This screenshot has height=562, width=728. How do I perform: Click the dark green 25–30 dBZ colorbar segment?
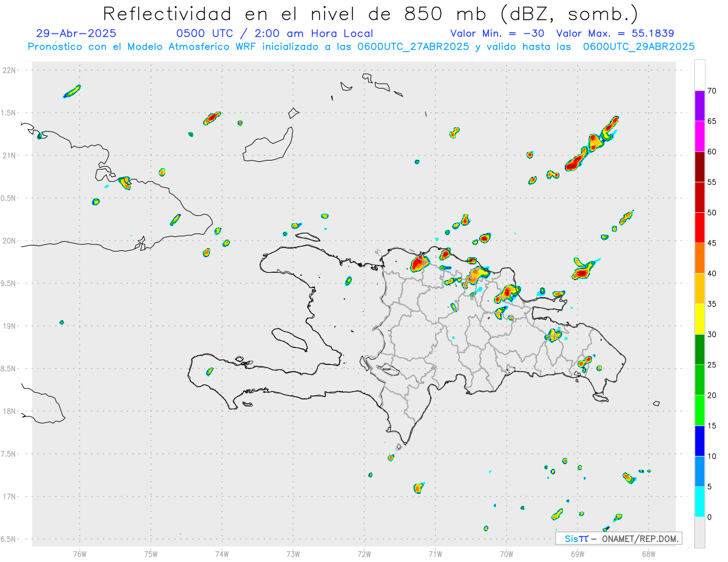[699, 349]
